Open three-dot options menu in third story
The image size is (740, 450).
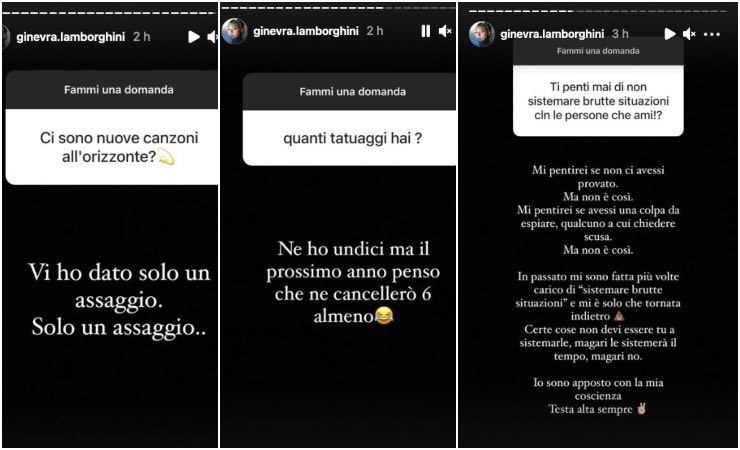click(712, 34)
